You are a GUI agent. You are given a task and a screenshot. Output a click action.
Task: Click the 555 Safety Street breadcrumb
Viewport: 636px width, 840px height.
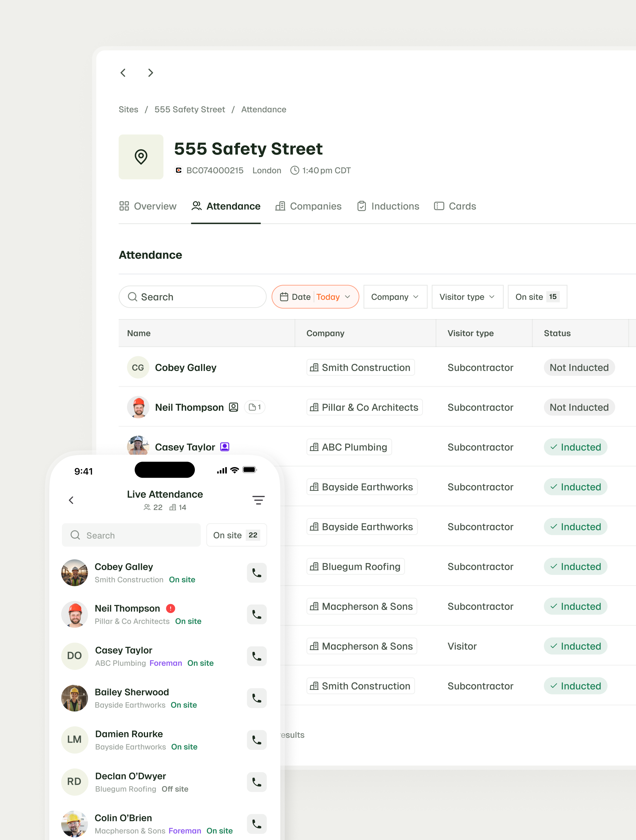coord(190,109)
